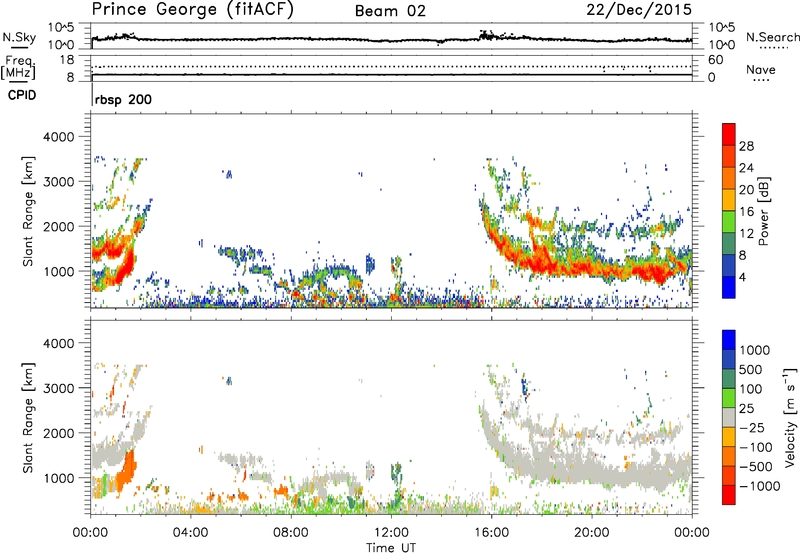Click the Prince George (fitACF) title
The width and height of the screenshot is (800, 554).
[x=193, y=10]
